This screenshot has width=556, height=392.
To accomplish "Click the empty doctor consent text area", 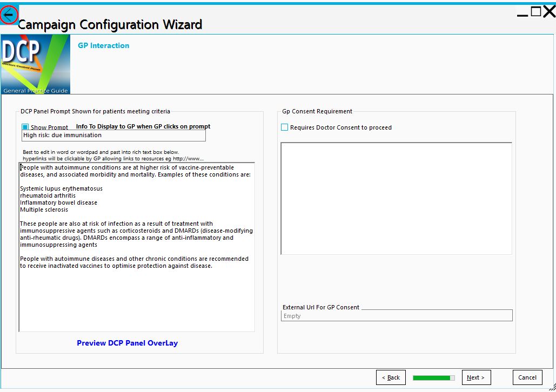I will 396,198.
